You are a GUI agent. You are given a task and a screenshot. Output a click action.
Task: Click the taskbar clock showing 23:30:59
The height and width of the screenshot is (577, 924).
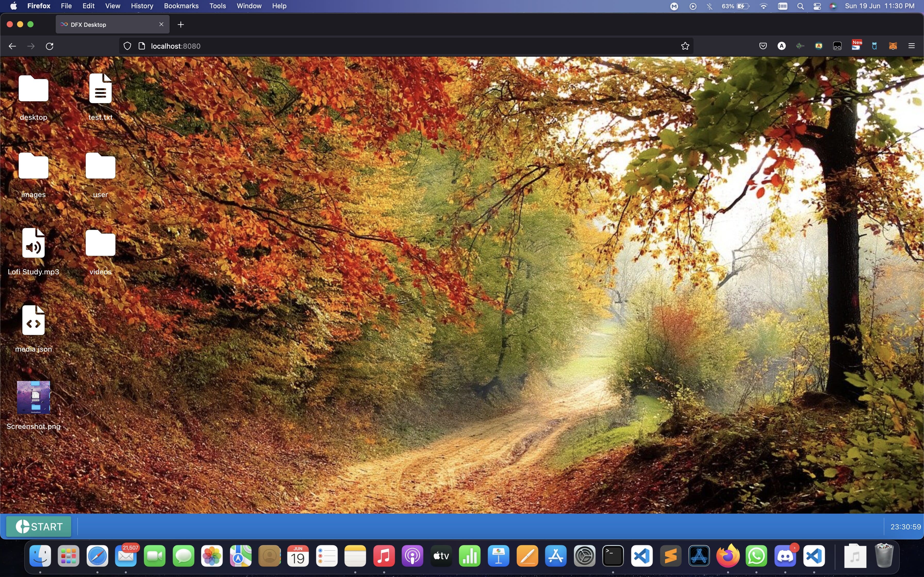click(x=905, y=527)
